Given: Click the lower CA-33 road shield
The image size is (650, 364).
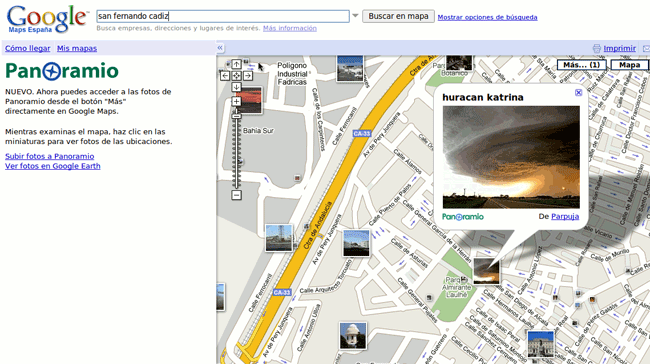Looking at the screenshot, I should [282, 293].
